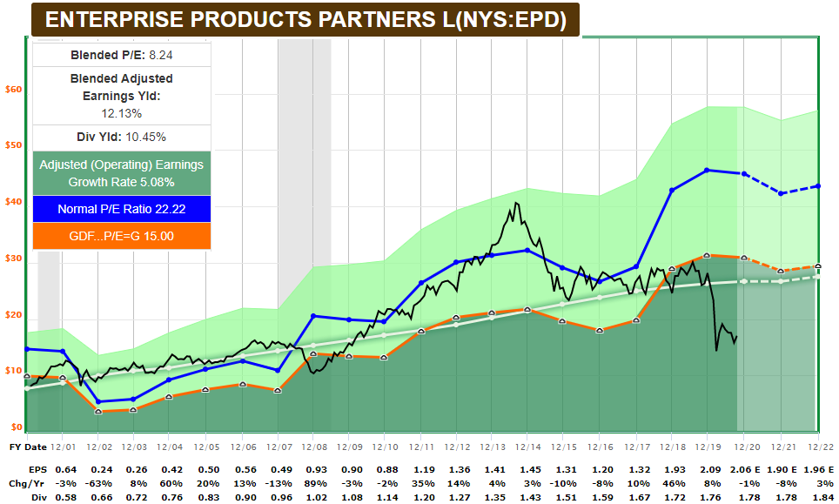Click the 12/19 fiscal year date label

(708, 447)
